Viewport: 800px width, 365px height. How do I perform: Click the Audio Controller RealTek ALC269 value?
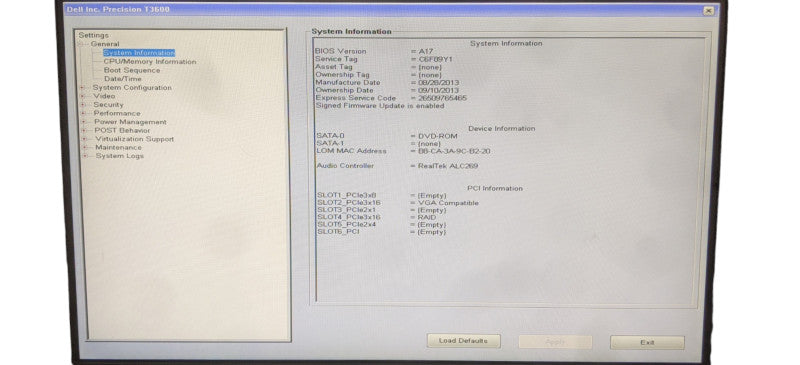click(448, 166)
